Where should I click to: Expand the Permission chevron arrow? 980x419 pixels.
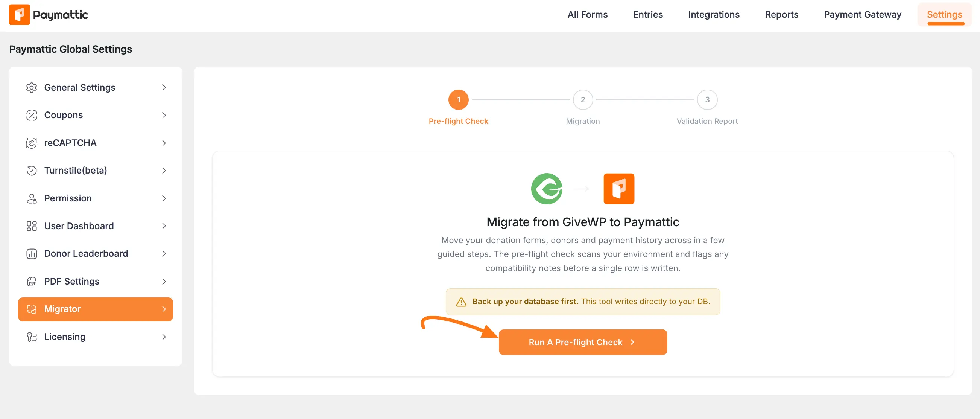(x=164, y=198)
